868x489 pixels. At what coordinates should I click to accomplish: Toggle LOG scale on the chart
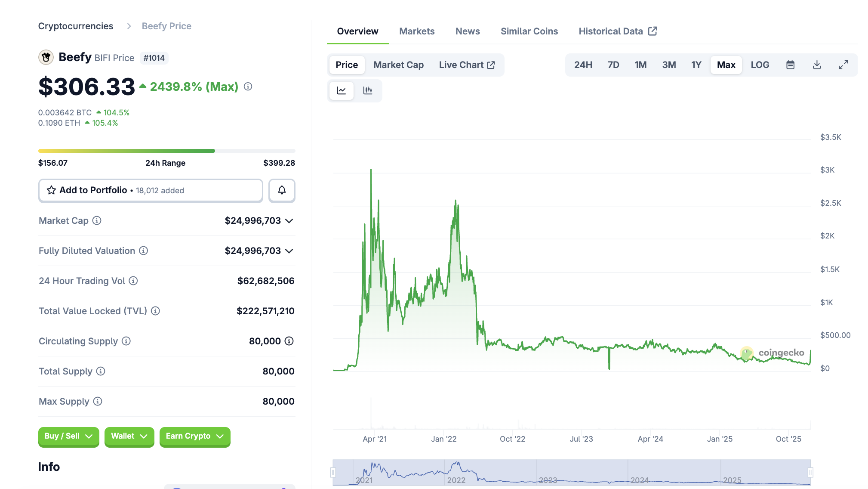coord(760,65)
